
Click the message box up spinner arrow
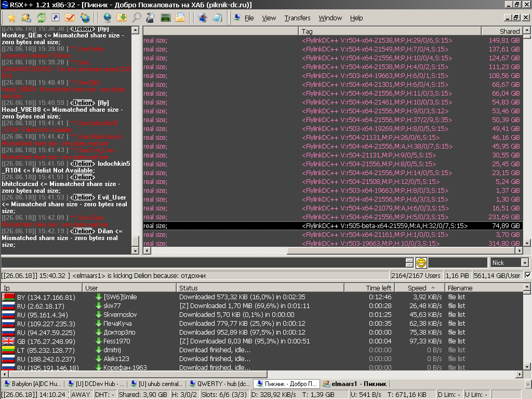pyautogui.click(x=409, y=260)
